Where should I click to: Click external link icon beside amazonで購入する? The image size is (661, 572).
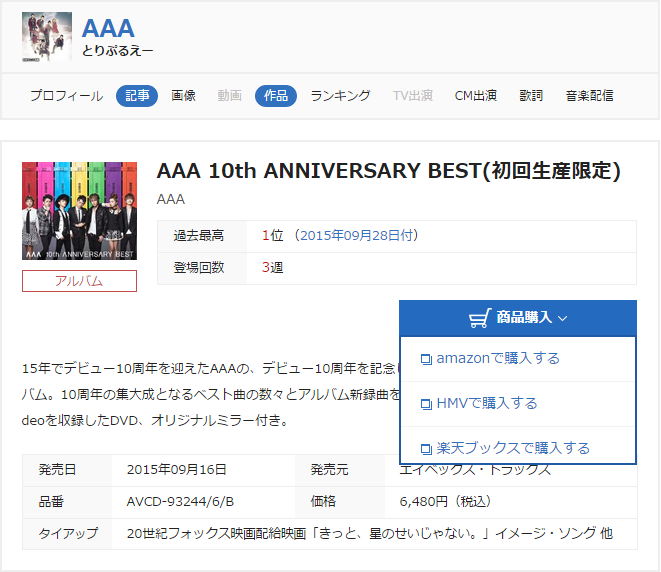426,360
